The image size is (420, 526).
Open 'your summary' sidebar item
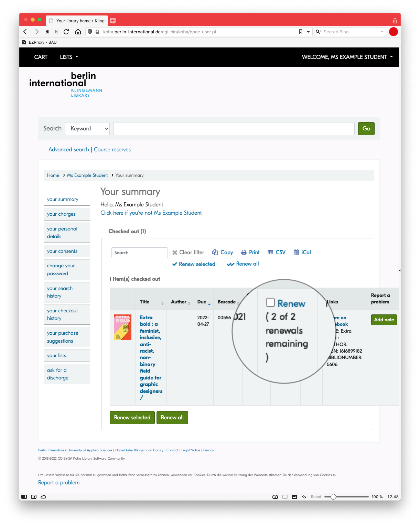point(67,200)
